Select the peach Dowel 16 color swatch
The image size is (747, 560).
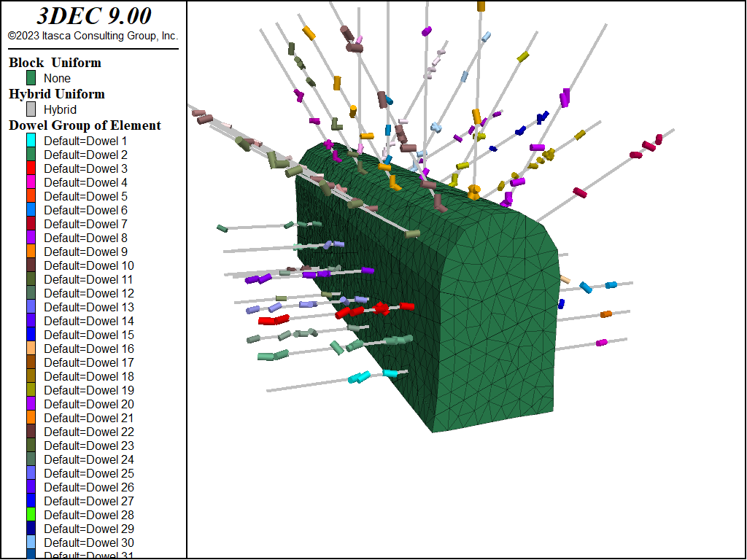pos(31,349)
